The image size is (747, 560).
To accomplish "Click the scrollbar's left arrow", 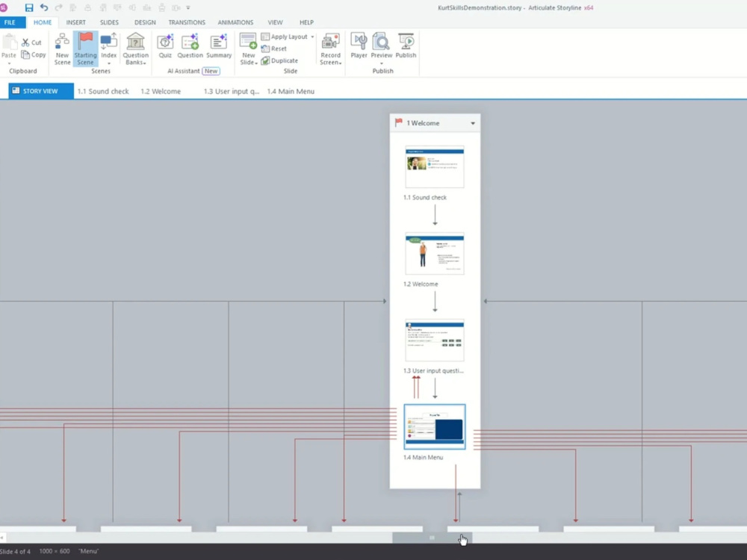I will click(2, 538).
